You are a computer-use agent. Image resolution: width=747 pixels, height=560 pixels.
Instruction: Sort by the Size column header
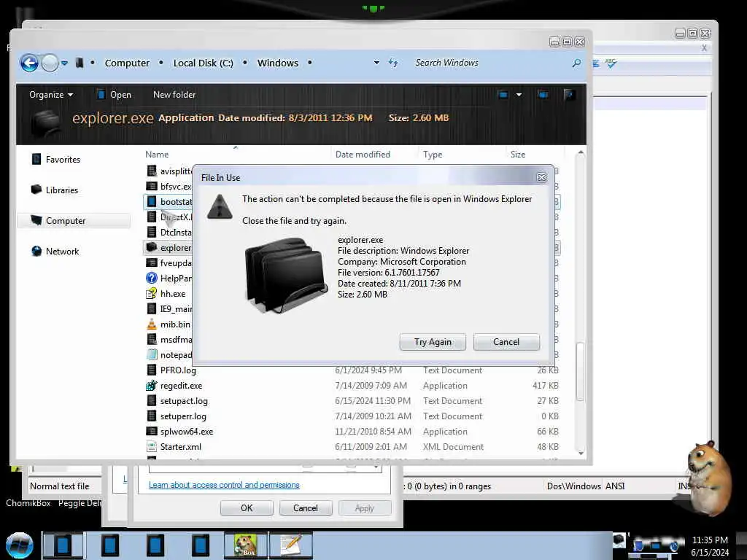(518, 155)
